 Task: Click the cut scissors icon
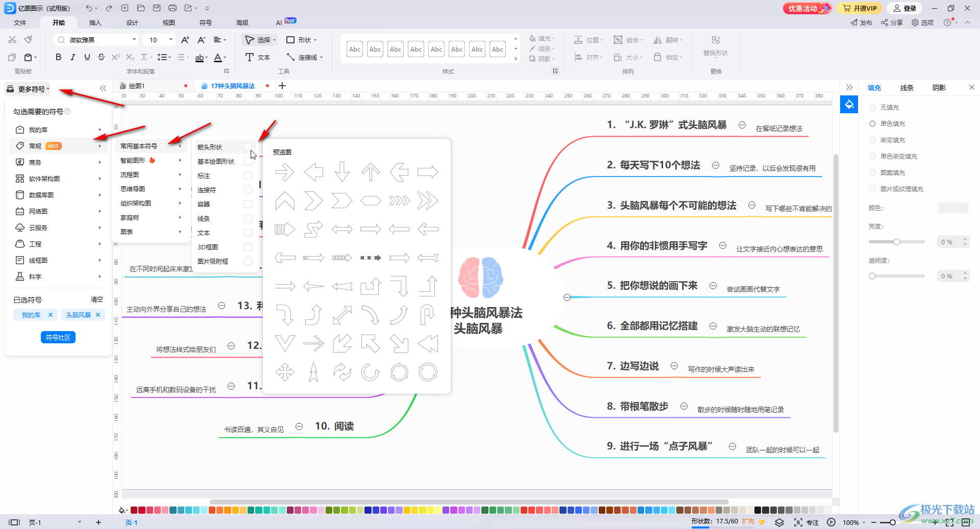pyautogui.click(x=12, y=40)
